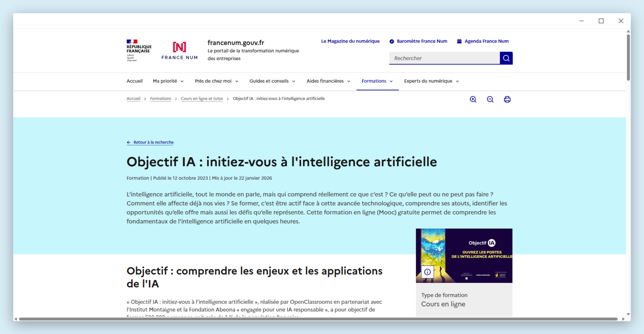Viewport: 644px width, 334px height.
Task: Maximize the browser window
Action: [x=601, y=21]
